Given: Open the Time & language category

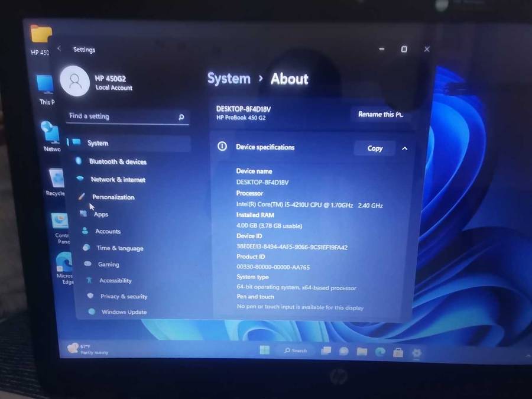Looking at the screenshot, I should [x=119, y=248].
